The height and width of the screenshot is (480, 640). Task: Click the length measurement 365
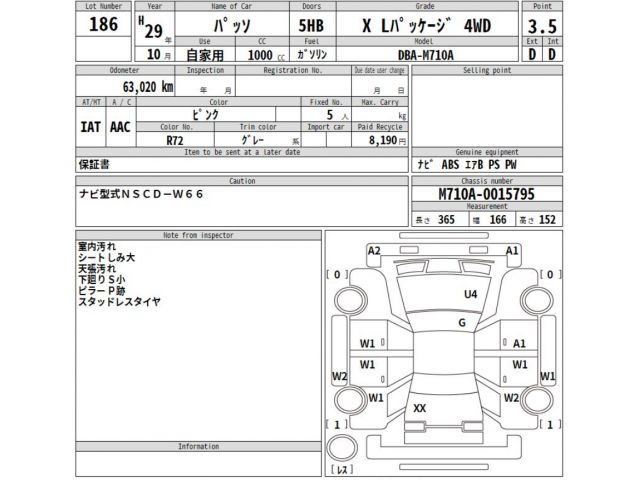(x=446, y=220)
